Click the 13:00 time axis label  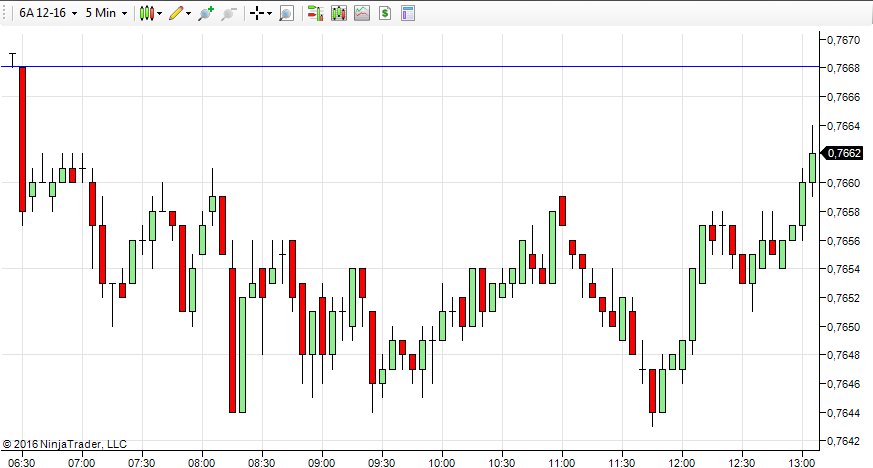click(802, 462)
